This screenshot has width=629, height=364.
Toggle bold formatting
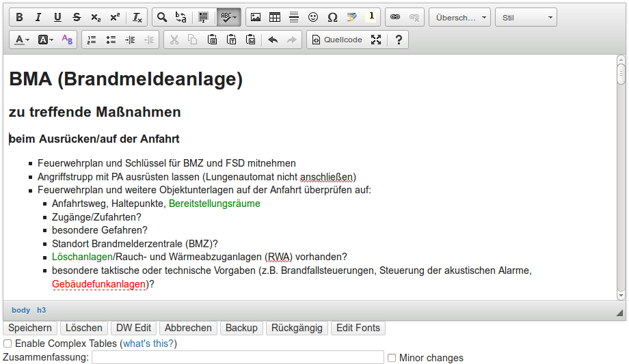20,17
